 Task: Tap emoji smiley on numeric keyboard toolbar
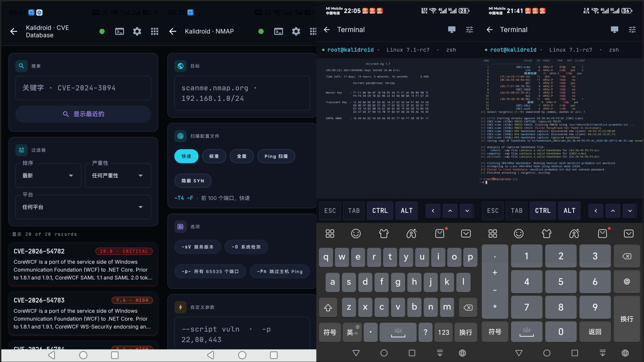pos(518,234)
